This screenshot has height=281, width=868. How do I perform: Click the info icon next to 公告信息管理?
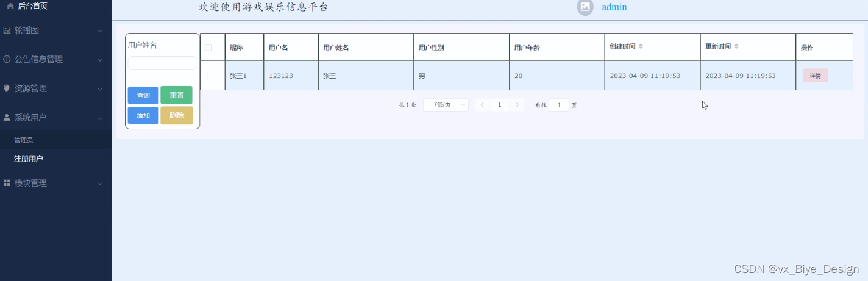7,59
